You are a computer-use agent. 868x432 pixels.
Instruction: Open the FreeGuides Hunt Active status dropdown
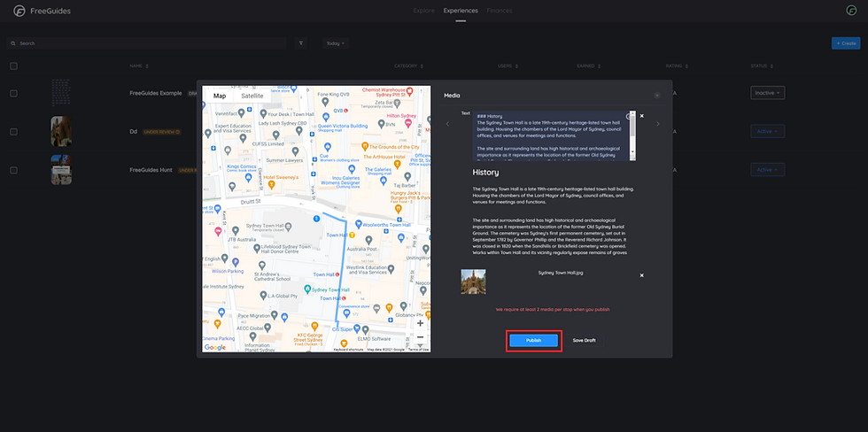tap(767, 170)
